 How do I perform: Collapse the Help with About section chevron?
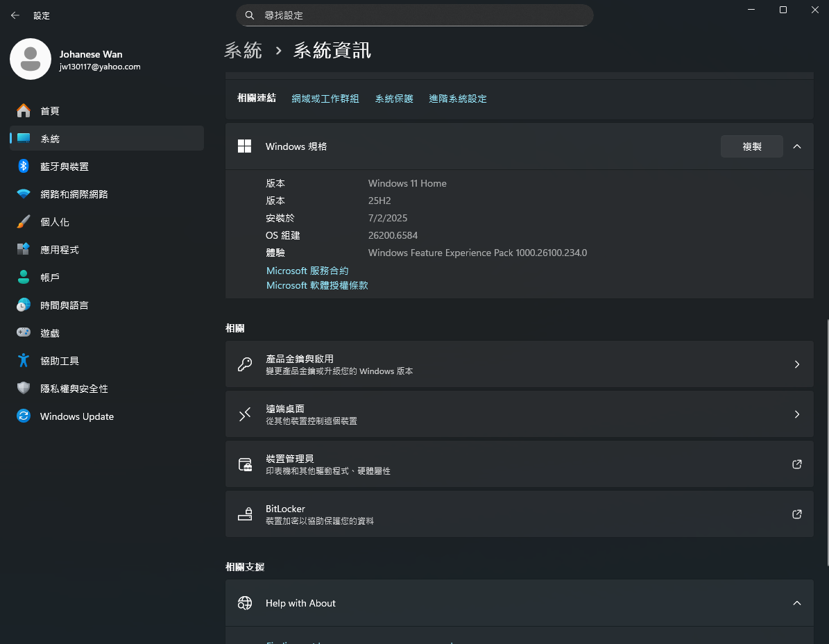pos(797,603)
